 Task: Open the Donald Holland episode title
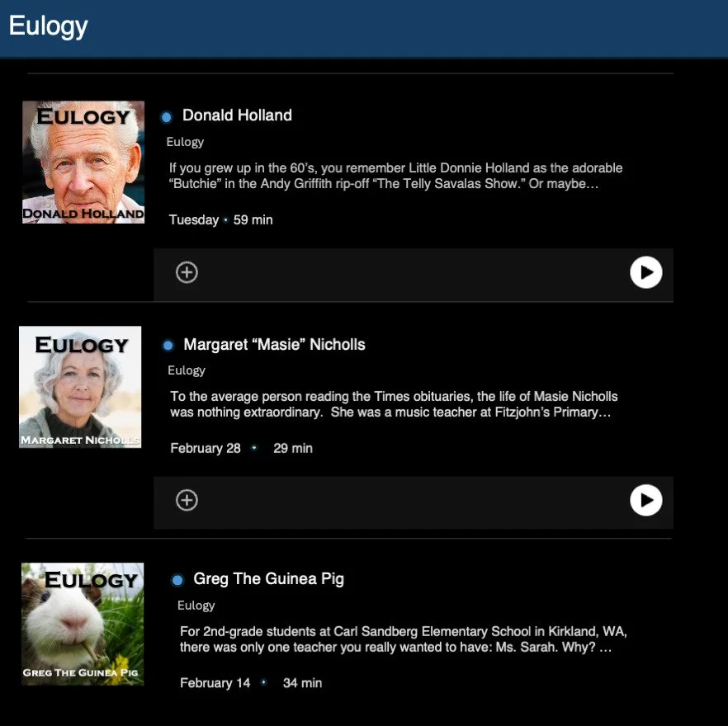[237, 115]
